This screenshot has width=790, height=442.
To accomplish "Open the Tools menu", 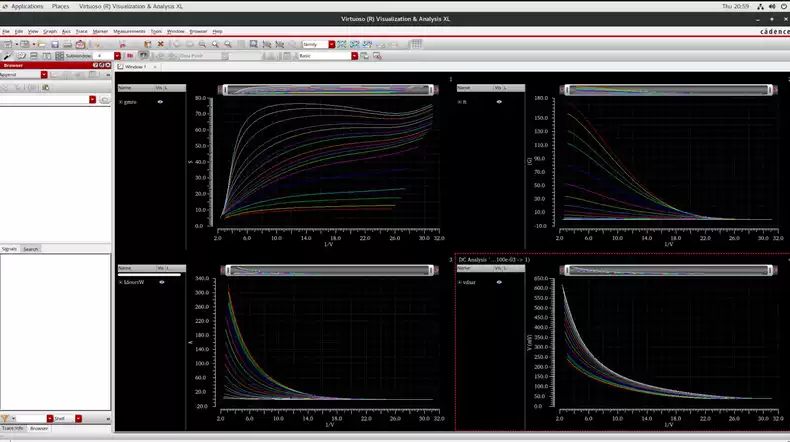I will tap(156, 31).
